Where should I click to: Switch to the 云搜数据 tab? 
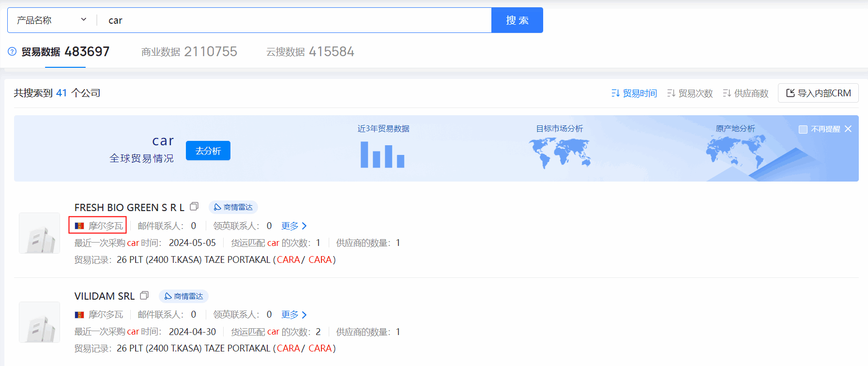[310, 52]
